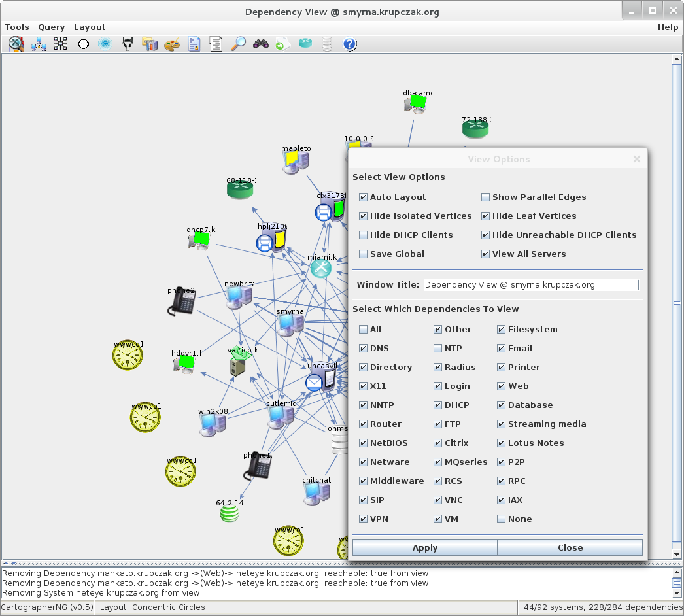
Task: Check the NTP dependency checkbox
Action: pos(438,349)
